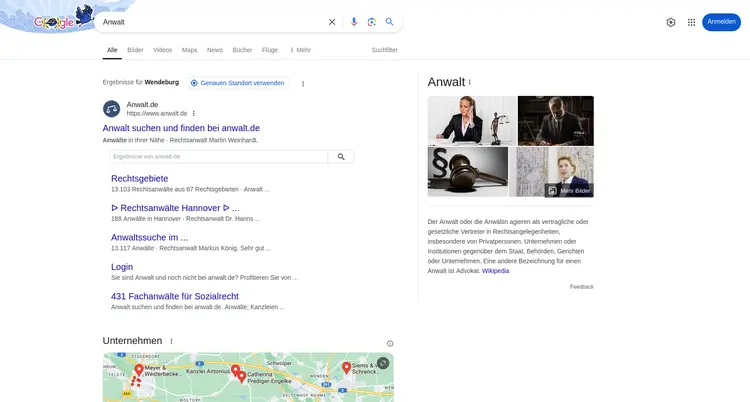This screenshot has height=402, width=750.
Task: Switch to the Bücher tab
Action: [242, 50]
